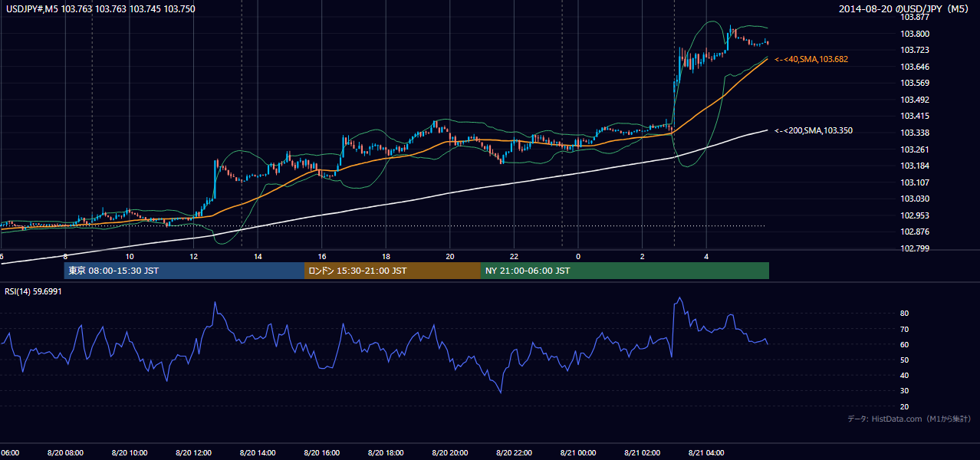Click the 8/20 20:00 time axis label
Viewport: 980px width, 460px height.
click(x=449, y=453)
